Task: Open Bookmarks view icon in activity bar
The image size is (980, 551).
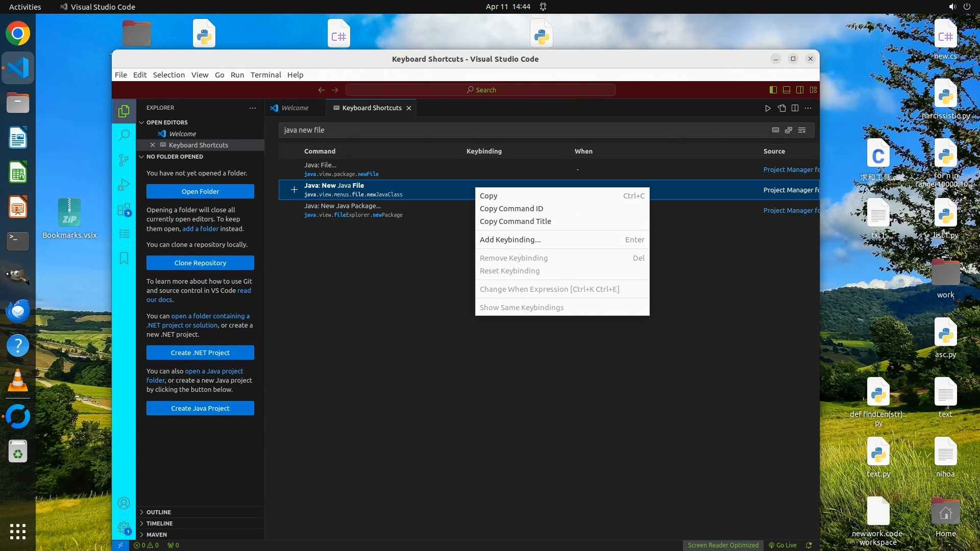Action: pyautogui.click(x=124, y=258)
